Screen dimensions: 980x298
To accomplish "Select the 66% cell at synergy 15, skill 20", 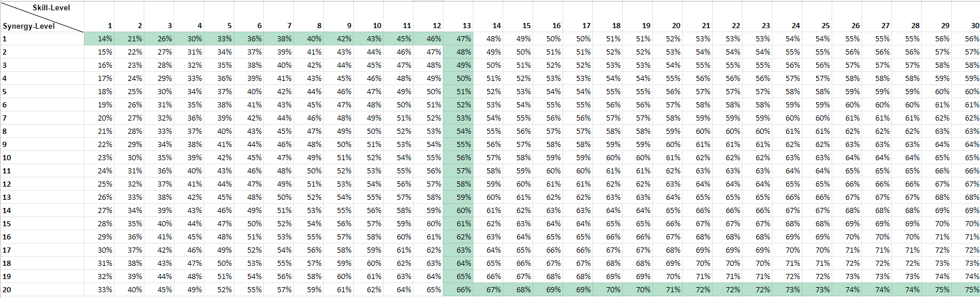I will tap(673, 224).
